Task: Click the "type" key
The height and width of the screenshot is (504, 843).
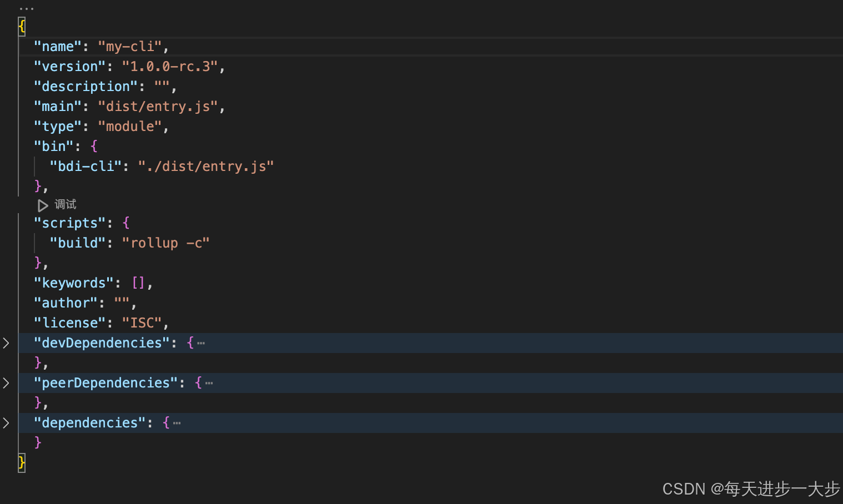Action: tap(58, 127)
